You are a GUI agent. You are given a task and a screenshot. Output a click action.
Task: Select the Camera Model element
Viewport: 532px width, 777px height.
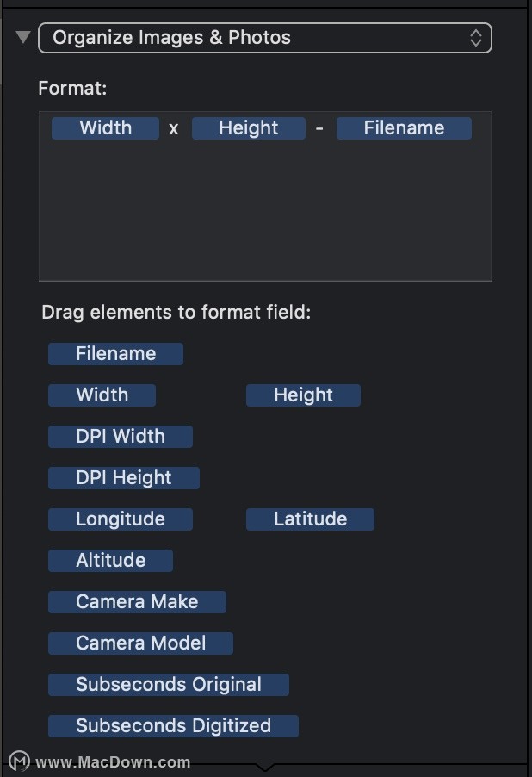(x=140, y=643)
